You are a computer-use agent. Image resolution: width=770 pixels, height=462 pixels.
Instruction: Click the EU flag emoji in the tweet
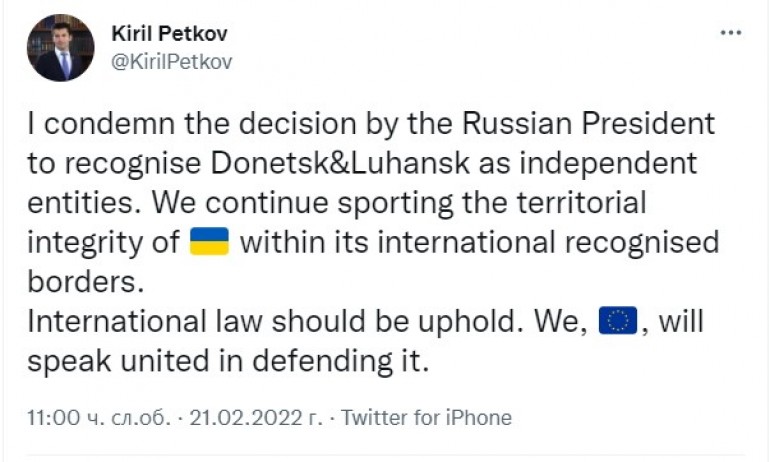pos(617,321)
